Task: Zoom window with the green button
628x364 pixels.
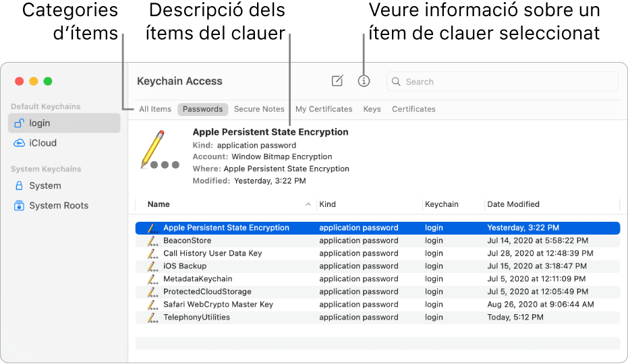Action: point(48,82)
